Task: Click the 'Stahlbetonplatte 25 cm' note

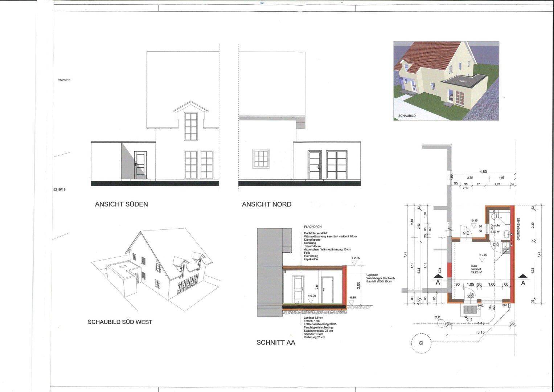Action: (x=318, y=331)
